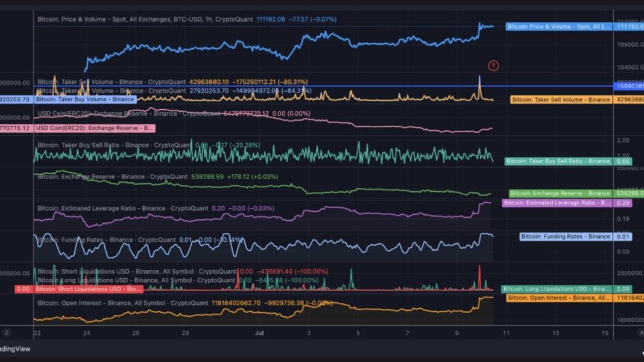This screenshot has width=644, height=362.
Task: Click the 26 date on time axis
Action: click(x=136, y=333)
